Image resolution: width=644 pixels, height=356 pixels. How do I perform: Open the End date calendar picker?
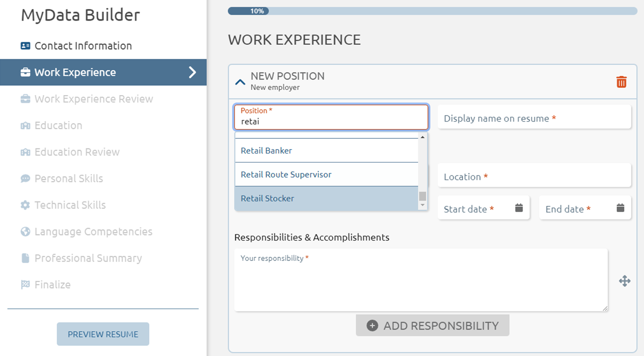(x=620, y=208)
